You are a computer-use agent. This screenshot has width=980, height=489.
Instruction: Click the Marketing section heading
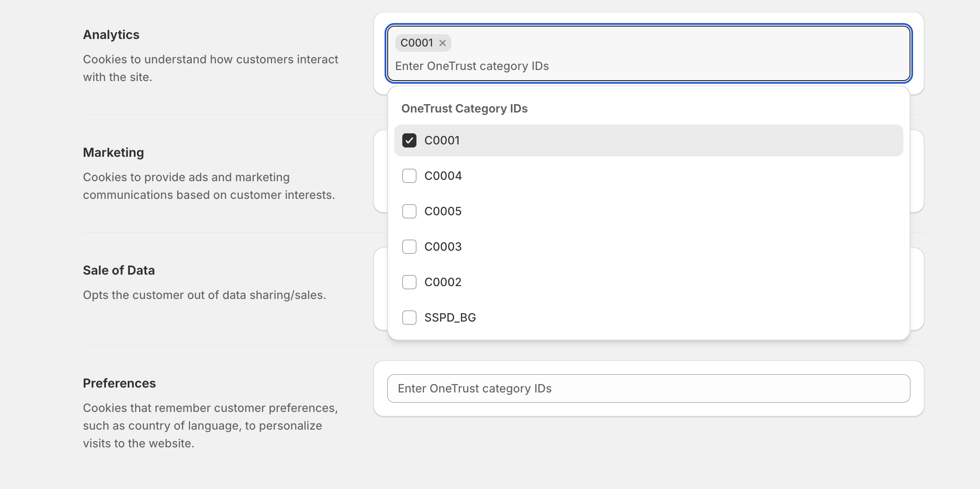113,152
